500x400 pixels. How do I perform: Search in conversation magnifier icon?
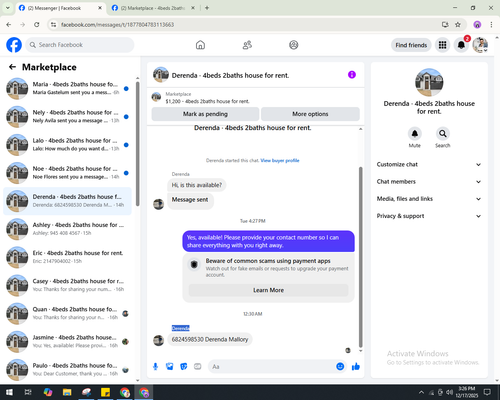(x=443, y=134)
